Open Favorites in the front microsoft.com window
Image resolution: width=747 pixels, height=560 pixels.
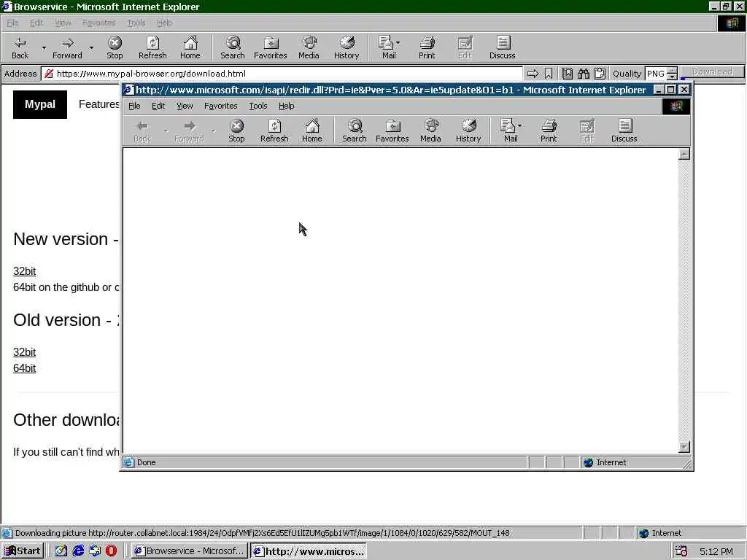(392, 131)
